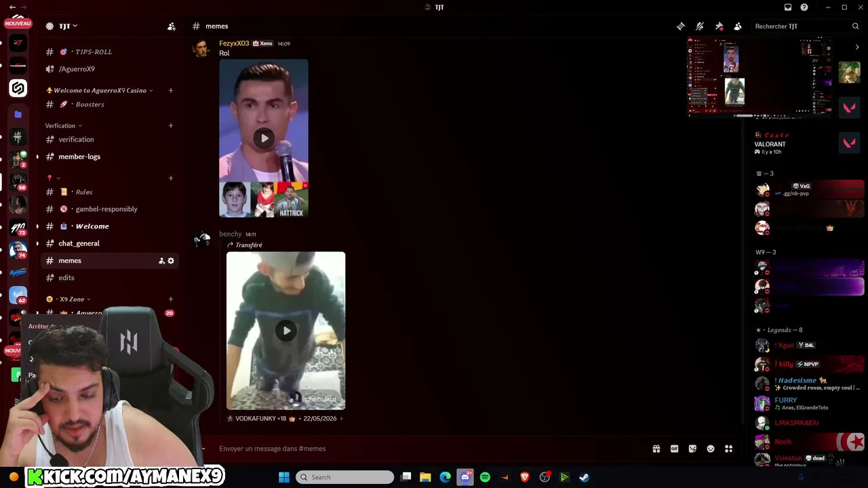The image size is (868, 488).
Task: Collapse the pin emoji category
Action: 53,178
